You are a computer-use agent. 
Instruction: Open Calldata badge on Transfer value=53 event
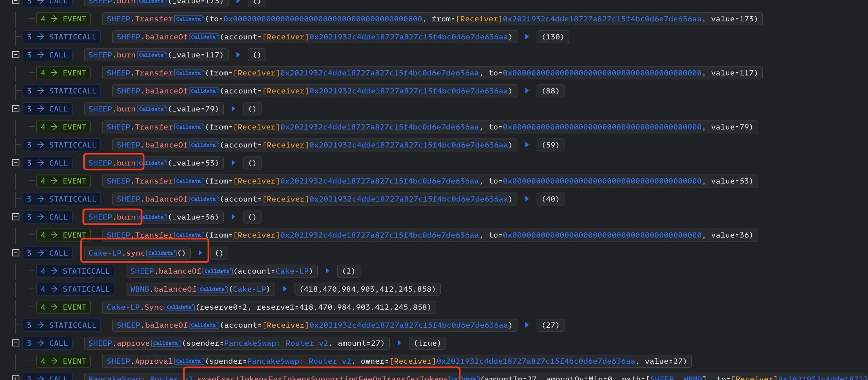click(x=189, y=181)
